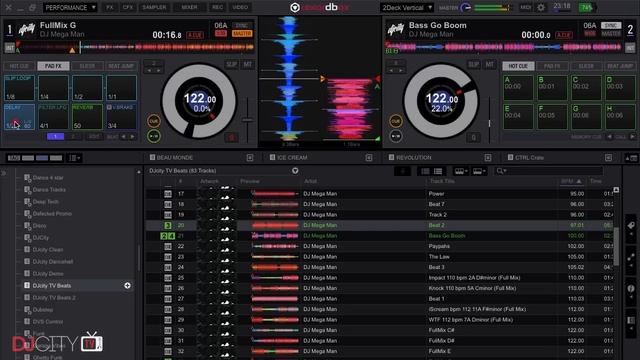Select SLICER tab on deck 1
The height and width of the screenshot is (360, 640).
(x=87, y=66)
